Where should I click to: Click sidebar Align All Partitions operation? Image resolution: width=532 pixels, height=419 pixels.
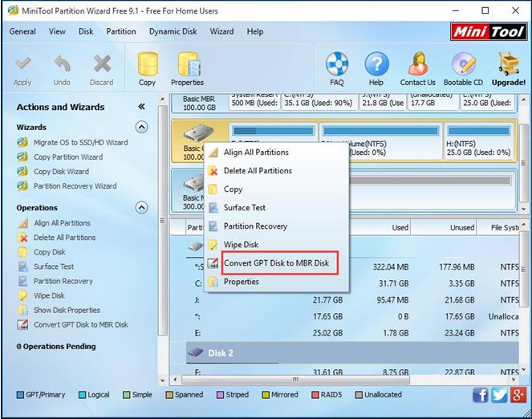pos(62,223)
